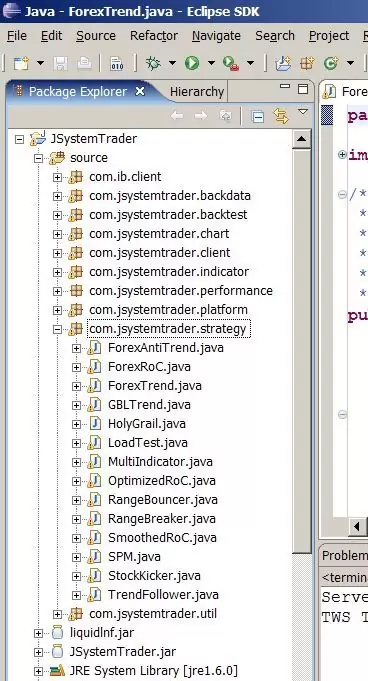Viewport: 368px width, 681px height.
Task: Select HolyGrail.java in the tree
Action: pyautogui.click(x=147, y=424)
